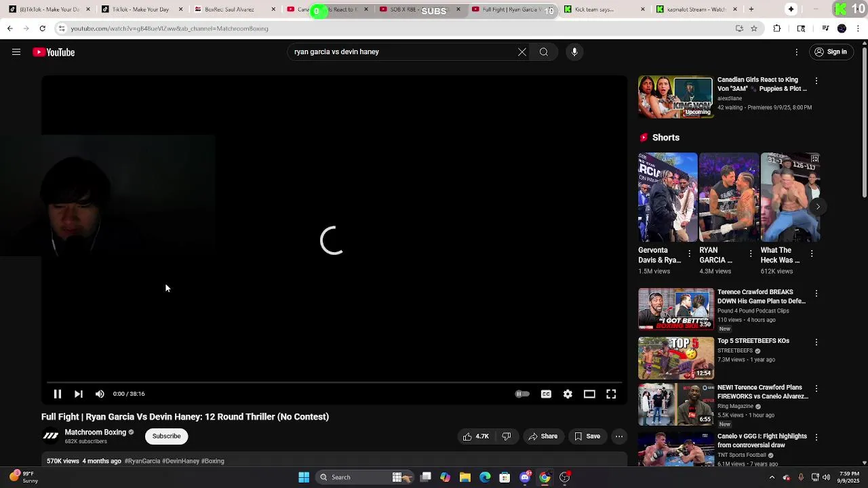Click the #DevinHaney hashtag
Screen dimensions: 868x488
(180, 461)
